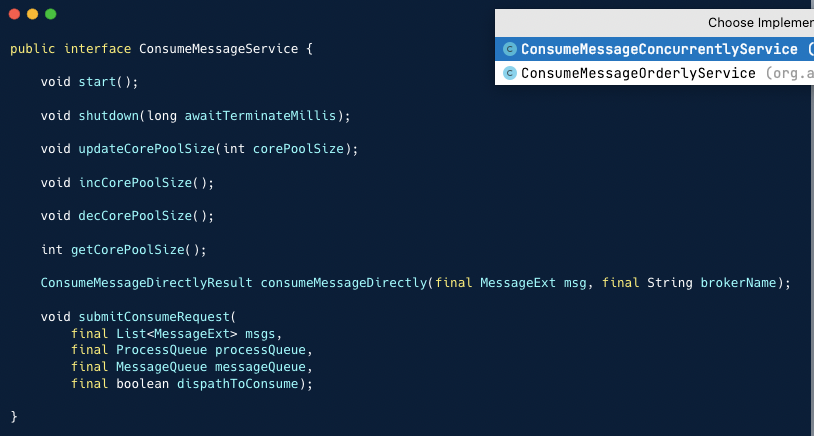Image resolution: width=814 pixels, height=436 pixels.
Task: Click the green maximize window button
Action: coord(50,14)
